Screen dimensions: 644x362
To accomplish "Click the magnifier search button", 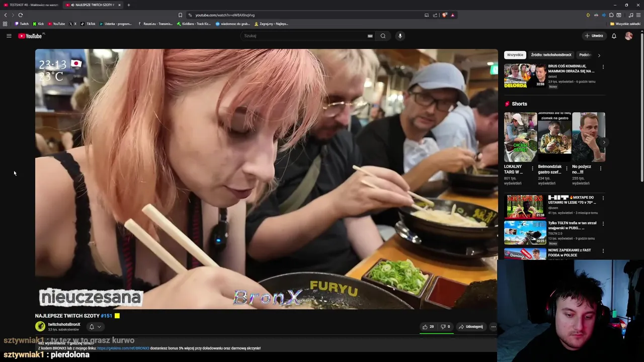I will (x=383, y=36).
